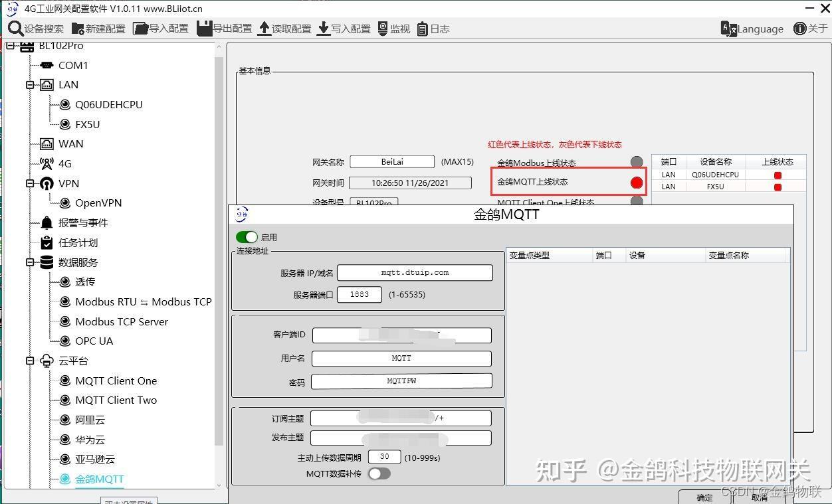Open the 关于 about menu
The image size is (832, 504).
809,29
